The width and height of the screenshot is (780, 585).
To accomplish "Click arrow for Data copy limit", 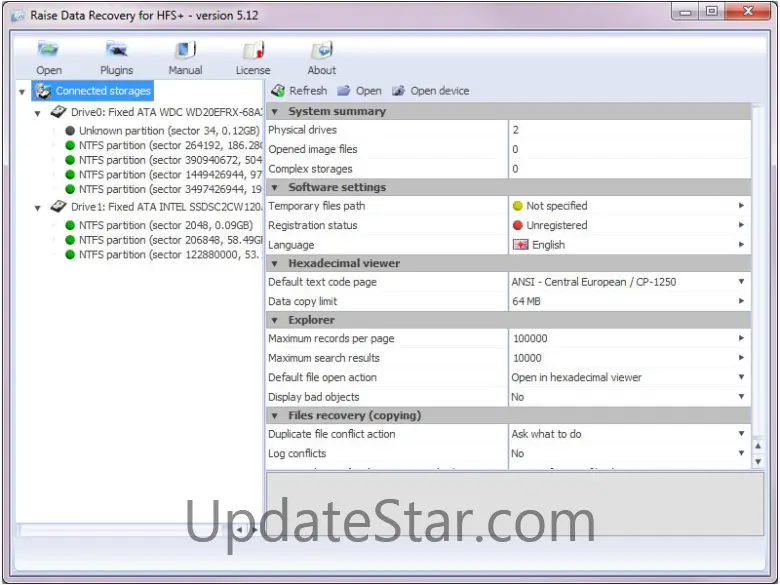I will click(741, 301).
